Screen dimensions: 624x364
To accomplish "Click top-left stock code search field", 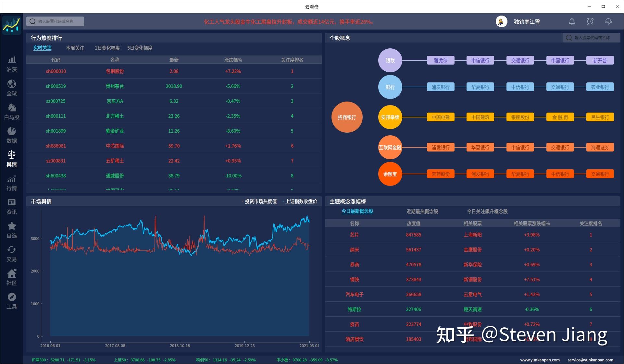I will coord(55,21).
